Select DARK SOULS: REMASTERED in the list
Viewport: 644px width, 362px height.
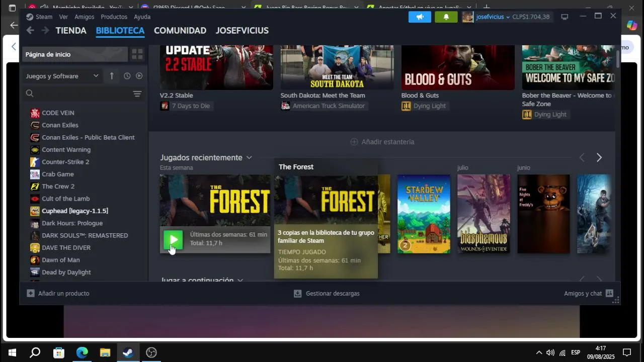click(85, 236)
